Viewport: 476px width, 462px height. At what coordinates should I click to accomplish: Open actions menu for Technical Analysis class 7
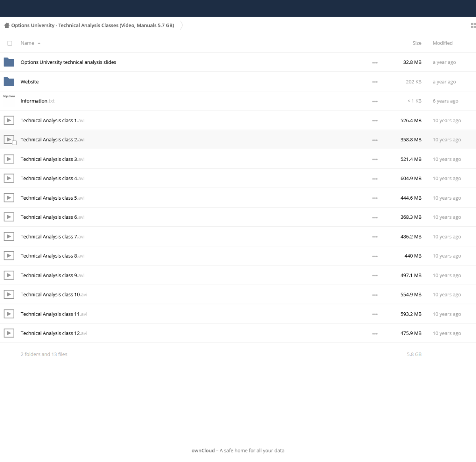pos(375,237)
